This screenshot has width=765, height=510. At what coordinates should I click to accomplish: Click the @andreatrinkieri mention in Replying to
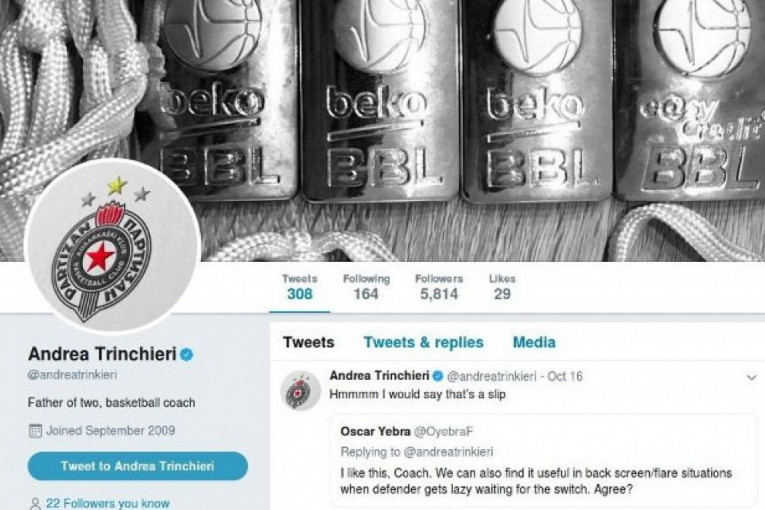tap(448, 452)
